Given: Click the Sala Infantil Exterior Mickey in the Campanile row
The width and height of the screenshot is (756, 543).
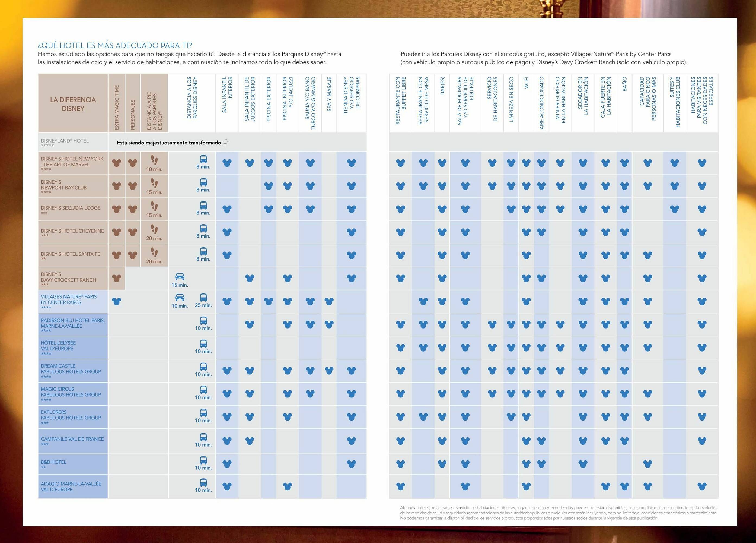Looking at the screenshot, I should pyautogui.click(x=250, y=441).
